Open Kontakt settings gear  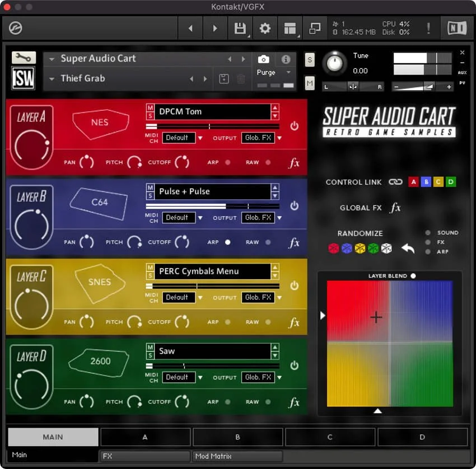pos(265,28)
